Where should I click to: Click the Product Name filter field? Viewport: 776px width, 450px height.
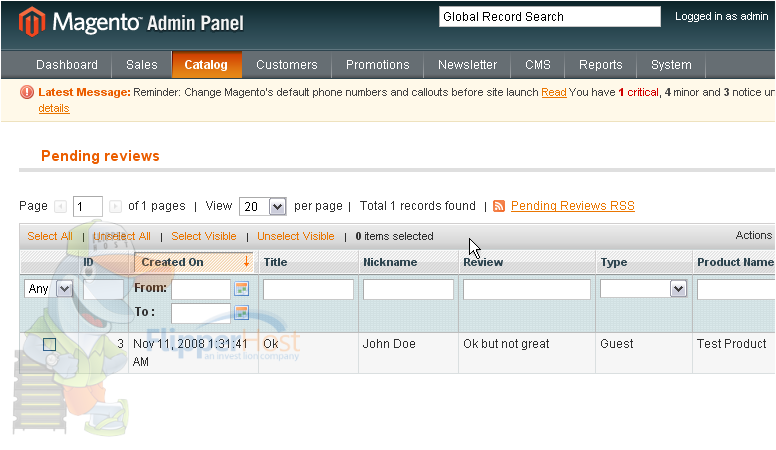click(736, 289)
